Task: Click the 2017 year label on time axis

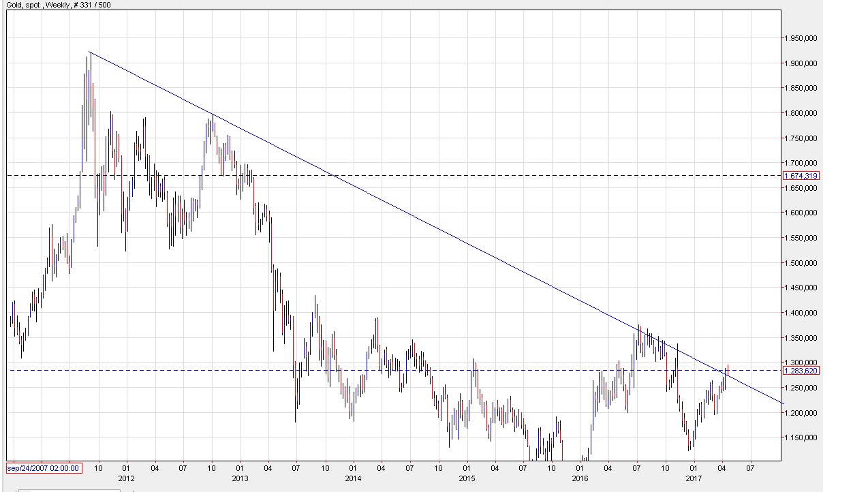Action: (693, 478)
